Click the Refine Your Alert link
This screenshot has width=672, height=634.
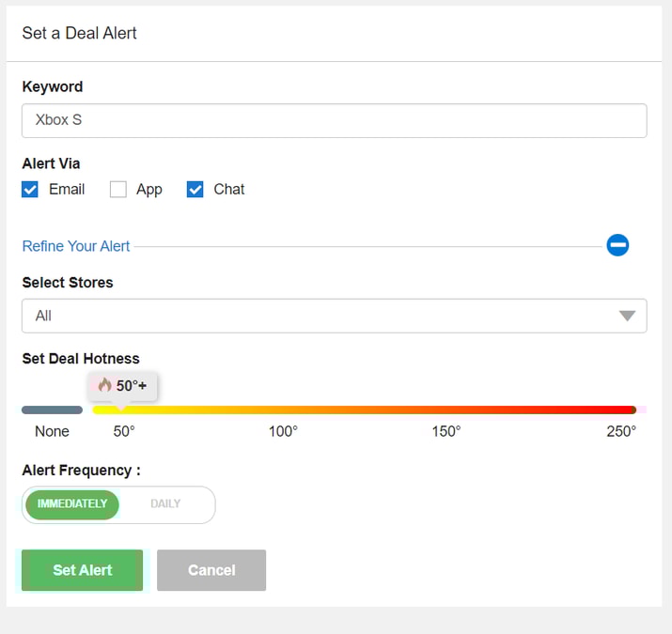pos(76,246)
